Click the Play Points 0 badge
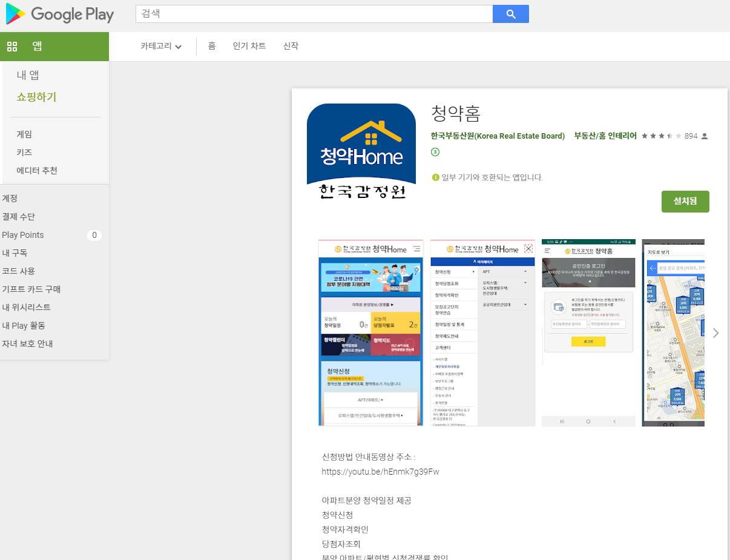The image size is (730, 560). (94, 235)
